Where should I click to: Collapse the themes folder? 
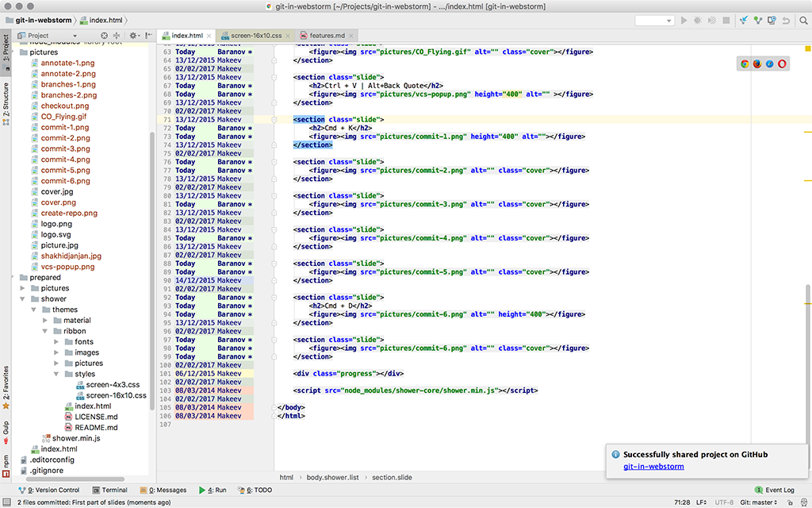pyautogui.click(x=33, y=310)
